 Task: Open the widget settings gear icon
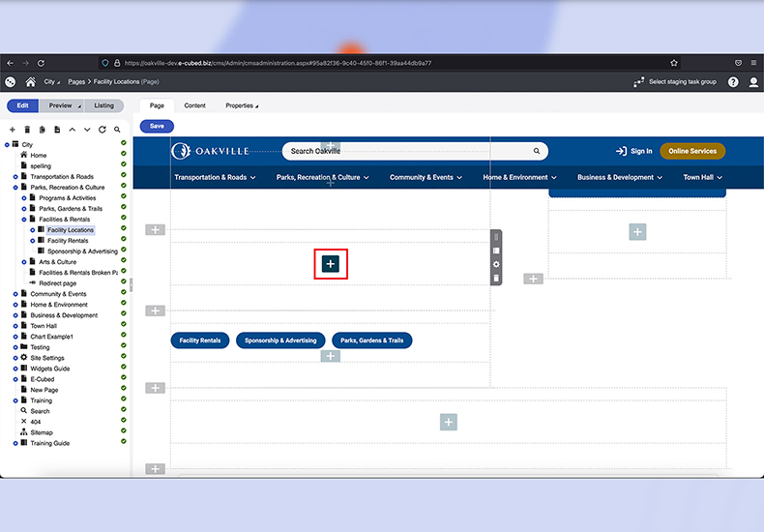496,264
